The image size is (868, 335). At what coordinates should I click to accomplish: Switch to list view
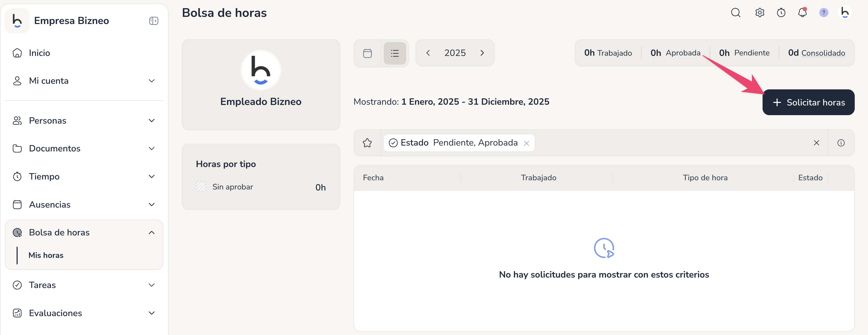click(395, 53)
